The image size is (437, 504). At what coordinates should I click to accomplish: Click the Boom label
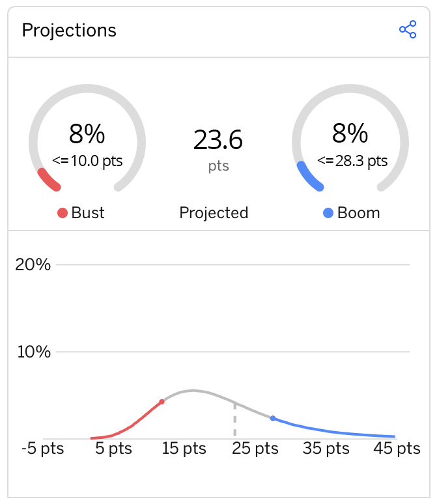tap(359, 213)
